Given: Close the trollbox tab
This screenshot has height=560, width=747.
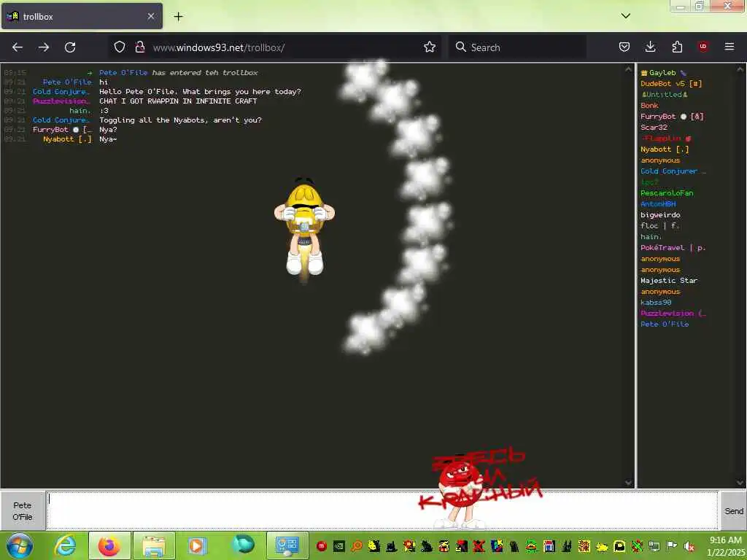Looking at the screenshot, I should pos(150,16).
